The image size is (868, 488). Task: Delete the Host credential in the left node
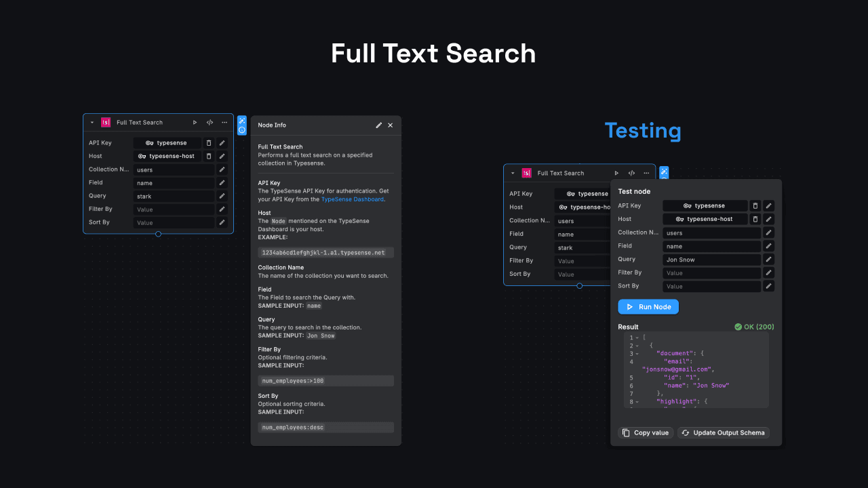[209, 156]
